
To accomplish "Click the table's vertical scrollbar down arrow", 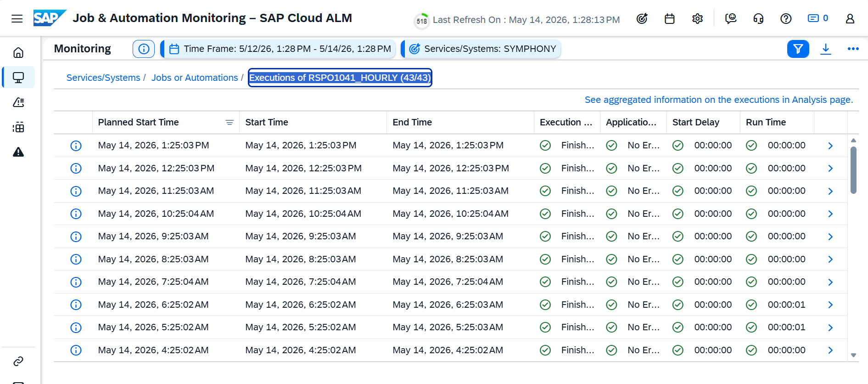I will [x=853, y=355].
